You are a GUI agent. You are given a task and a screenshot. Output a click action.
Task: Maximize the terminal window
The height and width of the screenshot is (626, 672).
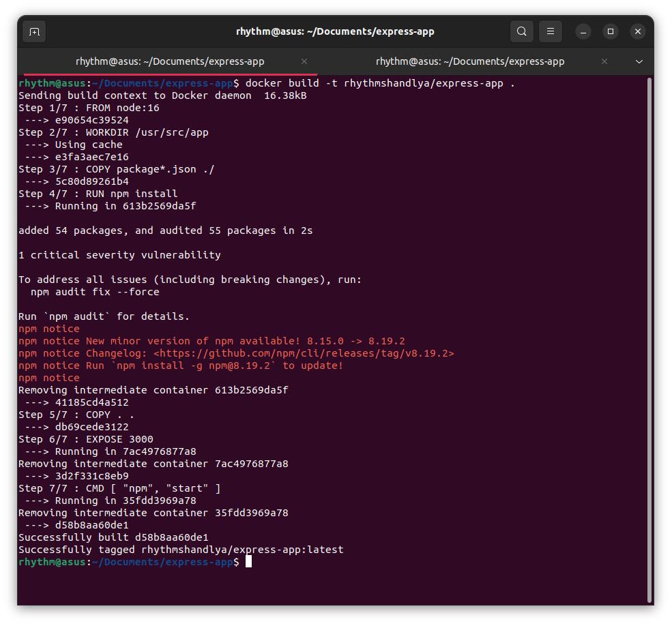(611, 31)
